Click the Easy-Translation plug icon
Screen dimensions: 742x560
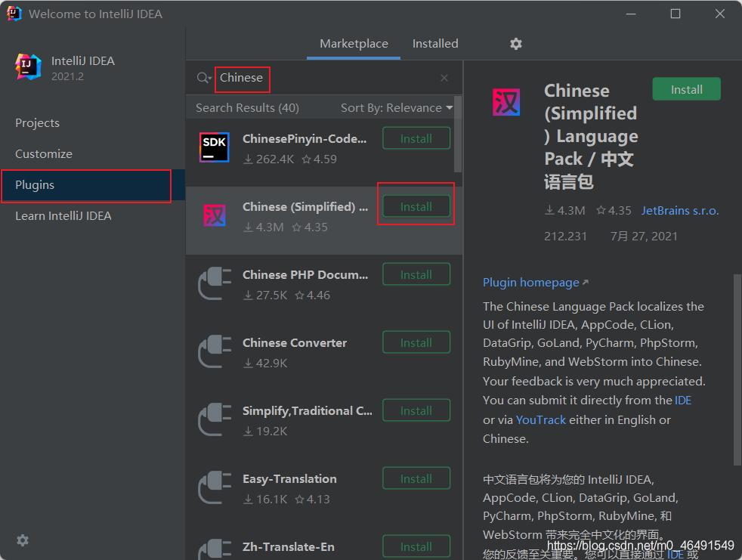click(215, 487)
